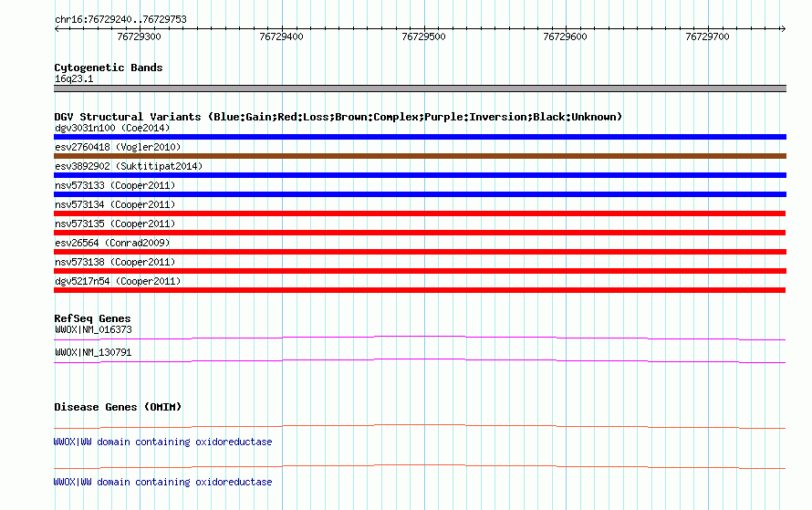
Task: Click the 16q23.1 band label
Action: pos(74,78)
